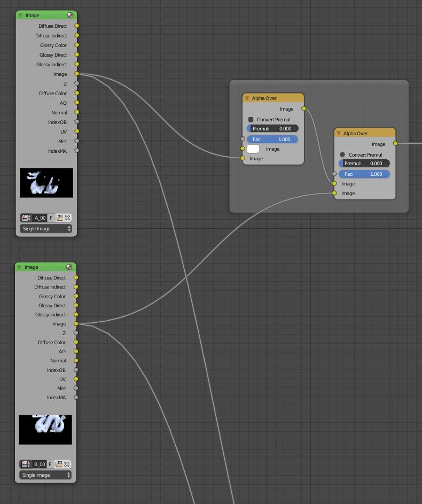Click the UV output socket on the B_00 node

(76, 379)
